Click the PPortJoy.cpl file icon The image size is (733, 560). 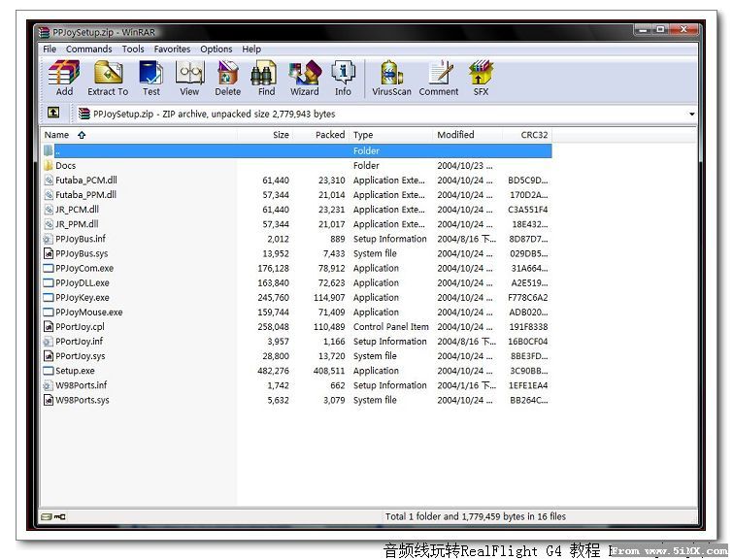click(x=49, y=327)
